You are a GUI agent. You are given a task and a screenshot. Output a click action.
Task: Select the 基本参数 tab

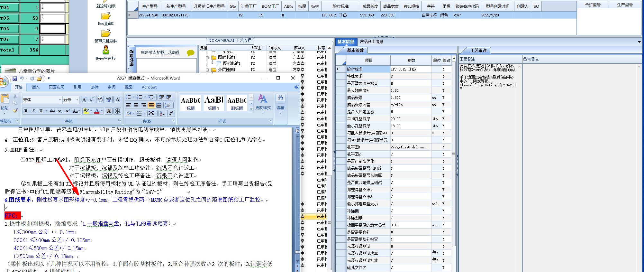click(x=355, y=50)
